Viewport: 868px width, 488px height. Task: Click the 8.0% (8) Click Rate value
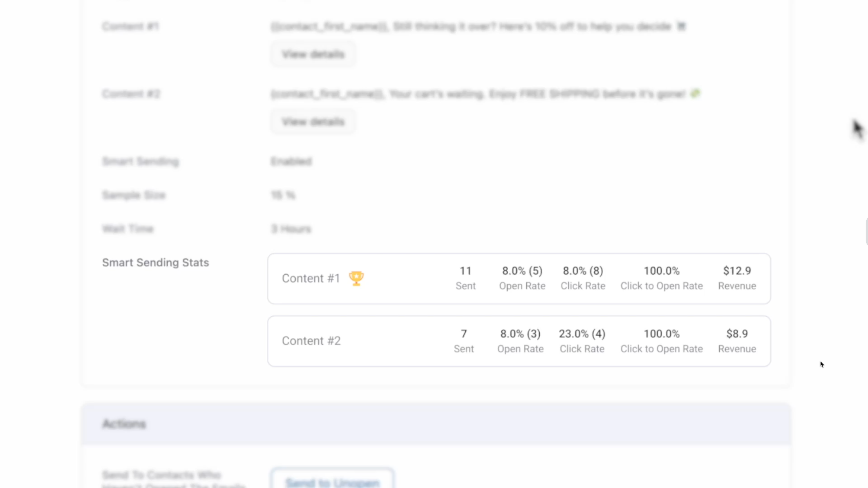click(583, 271)
